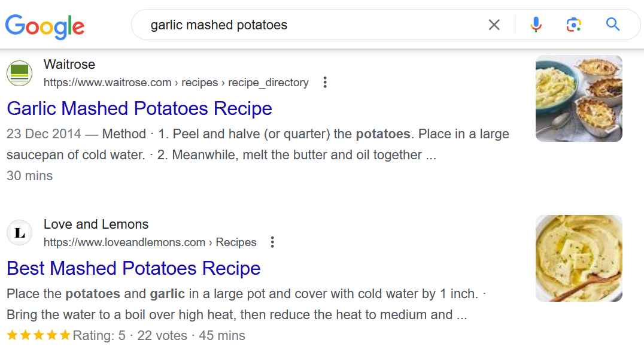Click the mashed potatoes thumbnail from Waitrose
This screenshot has height=358, width=644.
coord(579,98)
